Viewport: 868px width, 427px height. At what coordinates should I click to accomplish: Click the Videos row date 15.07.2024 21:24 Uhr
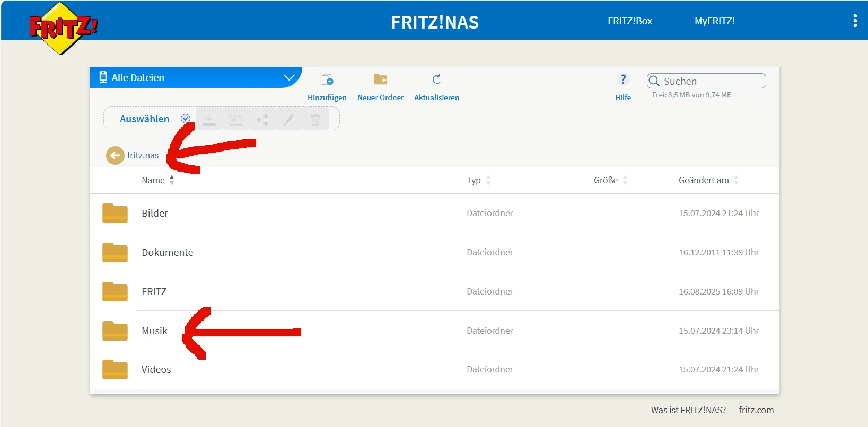pyautogui.click(x=718, y=369)
